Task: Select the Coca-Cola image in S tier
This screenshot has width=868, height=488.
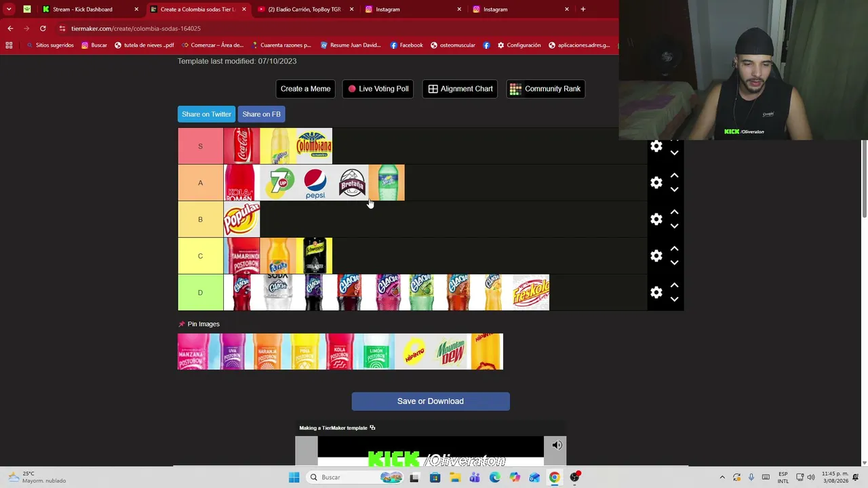Action: [241, 146]
